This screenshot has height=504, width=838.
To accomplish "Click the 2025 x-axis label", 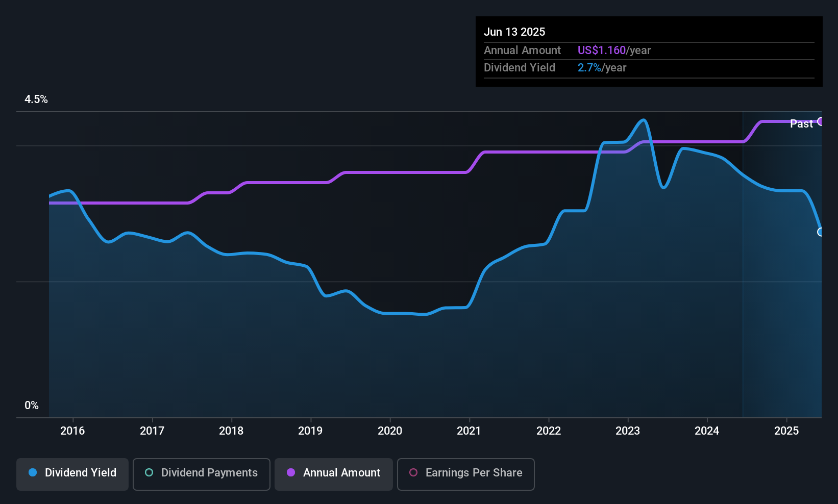I will tap(786, 431).
